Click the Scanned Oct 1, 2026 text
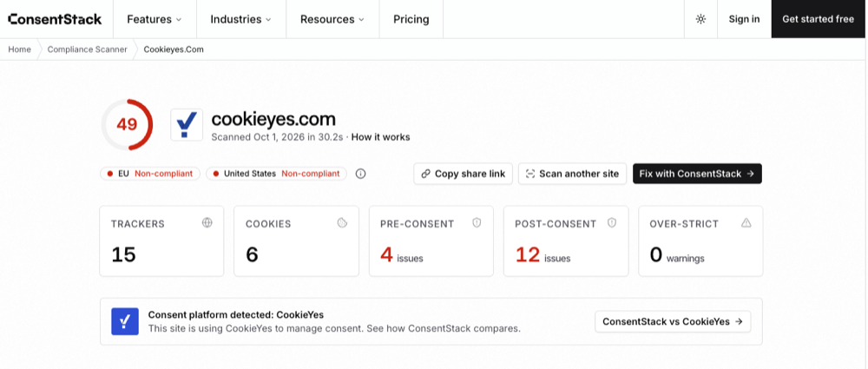Image resolution: width=868 pixels, height=369 pixels. coord(278,137)
